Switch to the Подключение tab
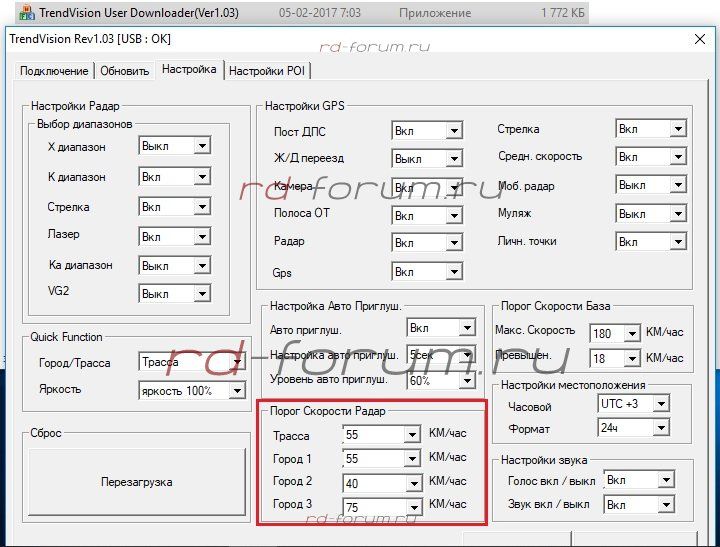Screen dimensions: 720x547 point(55,71)
